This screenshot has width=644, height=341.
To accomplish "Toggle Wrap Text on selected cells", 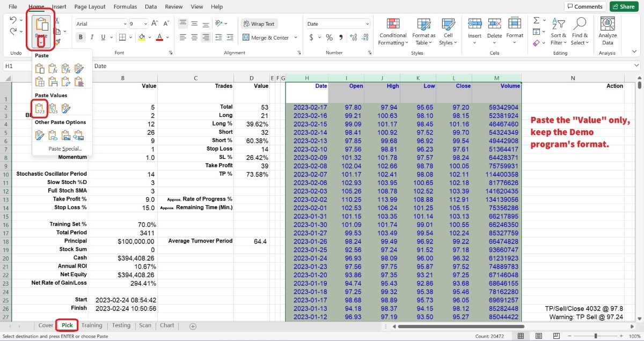I will coord(258,24).
